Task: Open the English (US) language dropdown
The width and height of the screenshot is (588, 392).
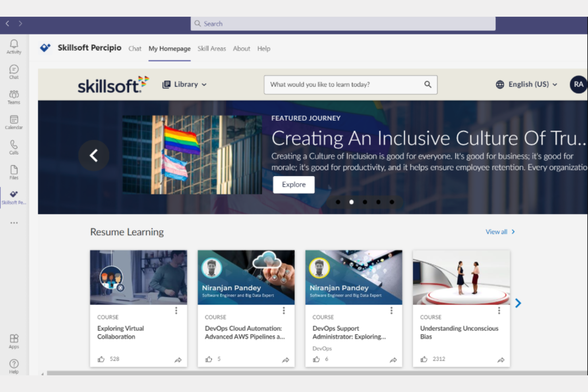Action: pos(526,84)
